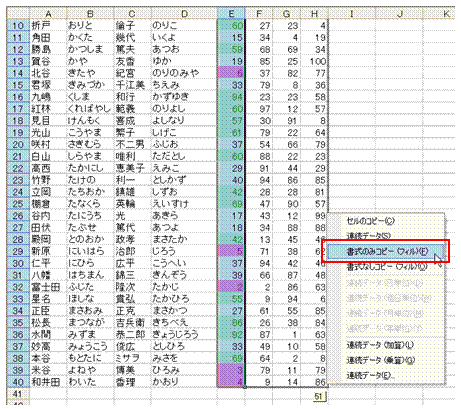Viewport: 461px width, 409px height.
Task: Select column B header
Action: pyautogui.click(x=90, y=14)
